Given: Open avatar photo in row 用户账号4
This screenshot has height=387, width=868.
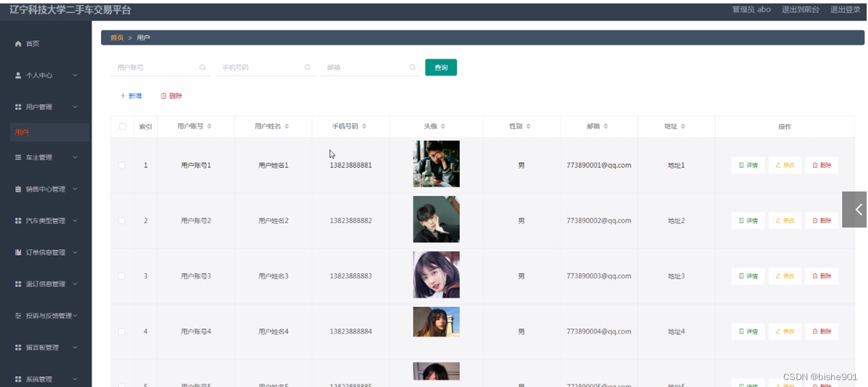Looking at the screenshot, I should coord(436,322).
